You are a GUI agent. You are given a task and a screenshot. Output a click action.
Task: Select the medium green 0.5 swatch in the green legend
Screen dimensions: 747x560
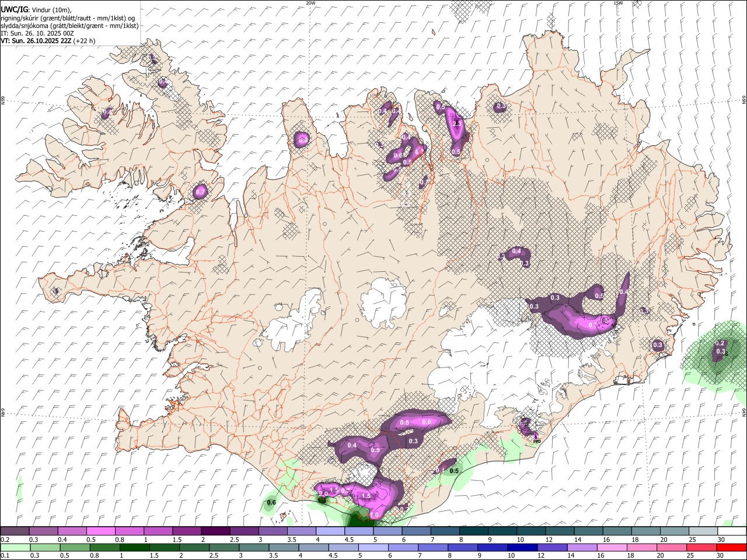coord(74,548)
